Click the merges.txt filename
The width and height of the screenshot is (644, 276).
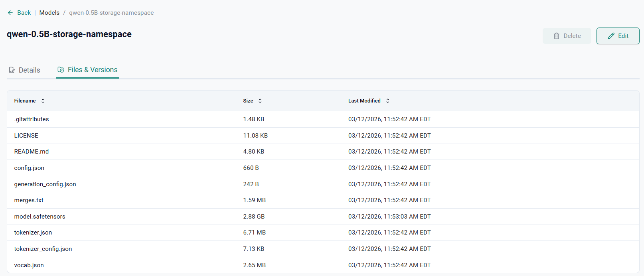pyautogui.click(x=29, y=200)
